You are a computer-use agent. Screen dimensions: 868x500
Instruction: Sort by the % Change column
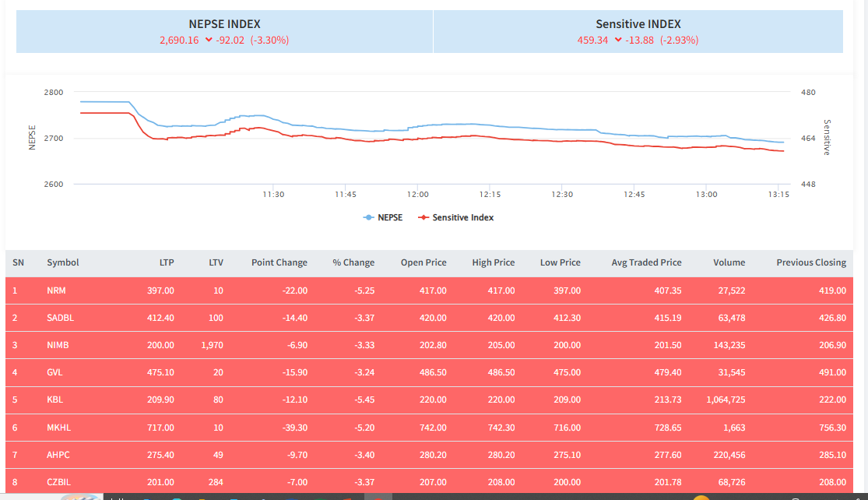pyautogui.click(x=353, y=262)
